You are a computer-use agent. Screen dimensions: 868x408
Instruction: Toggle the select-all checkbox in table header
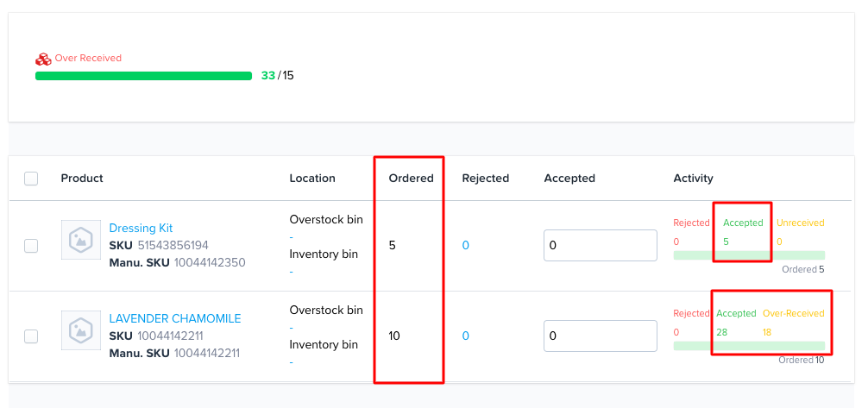[31, 179]
